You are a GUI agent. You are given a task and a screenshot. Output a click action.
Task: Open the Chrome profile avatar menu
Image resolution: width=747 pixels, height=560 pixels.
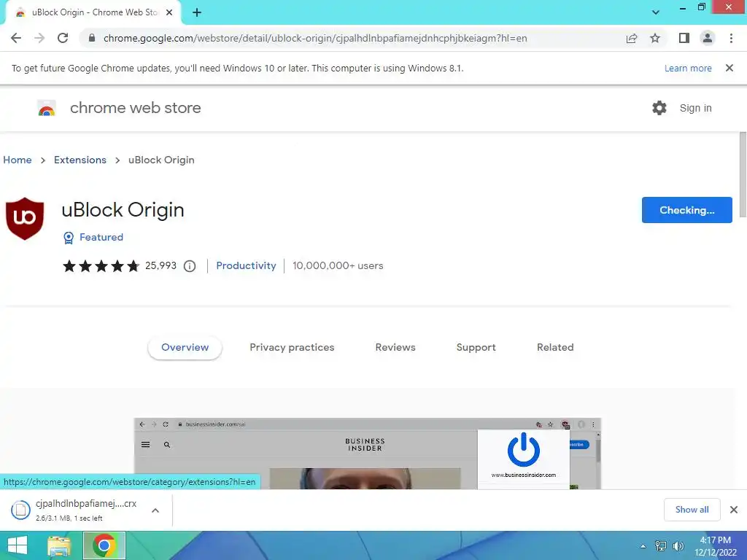(x=708, y=38)
